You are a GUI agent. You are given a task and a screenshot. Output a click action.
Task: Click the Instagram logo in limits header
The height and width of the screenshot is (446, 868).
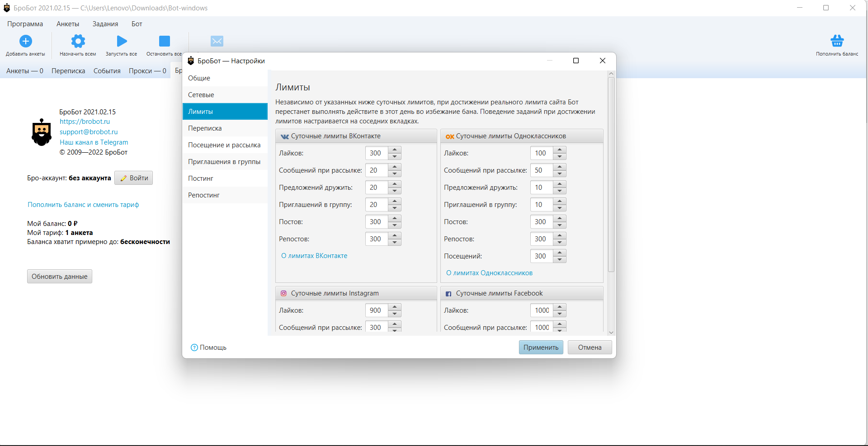tap(283, 293)
